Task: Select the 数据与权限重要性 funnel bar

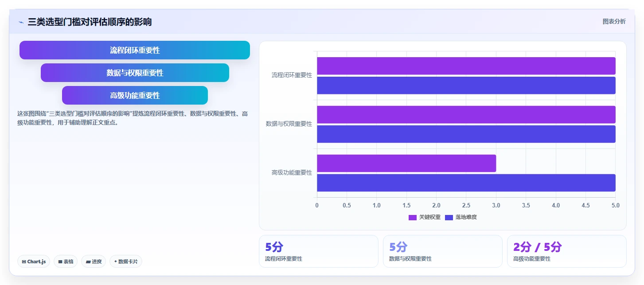Action: tap(135, 73)
